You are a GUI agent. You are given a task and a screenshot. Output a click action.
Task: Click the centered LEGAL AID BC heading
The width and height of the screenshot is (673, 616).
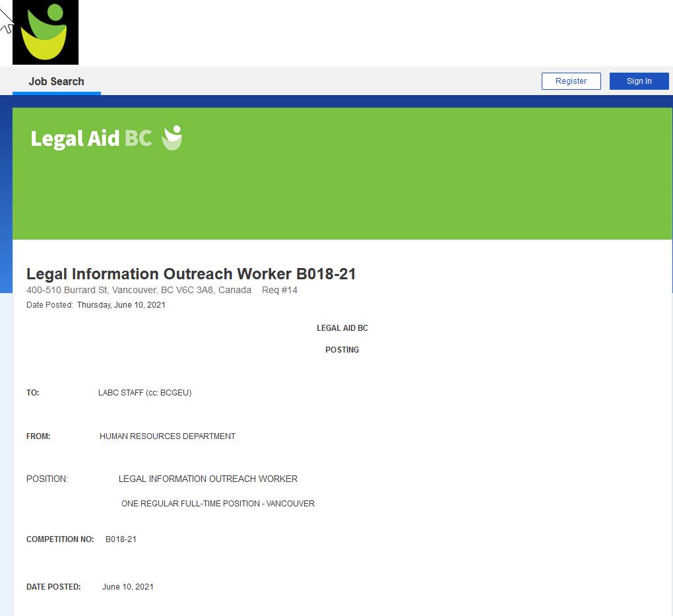click(x=342, y=328)
